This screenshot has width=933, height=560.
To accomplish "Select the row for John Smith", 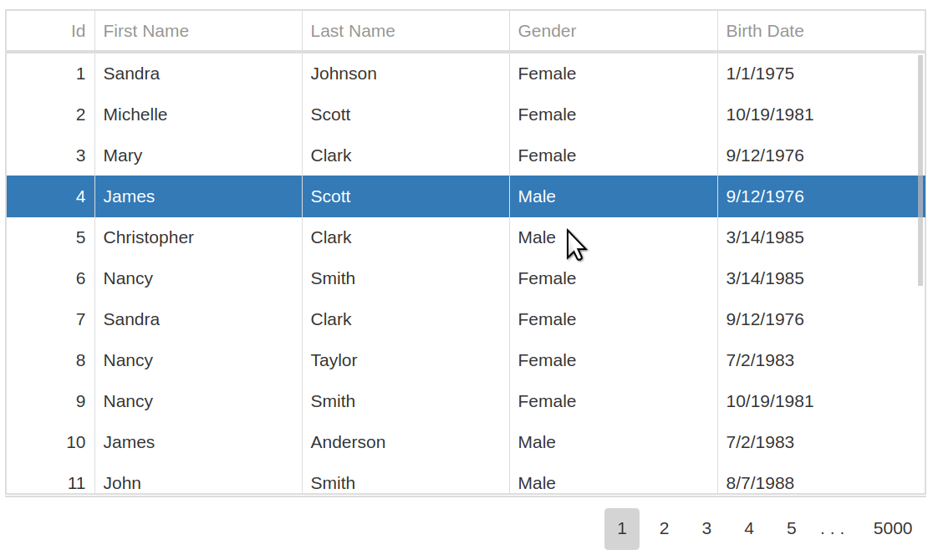I will [x=334, y=483].
